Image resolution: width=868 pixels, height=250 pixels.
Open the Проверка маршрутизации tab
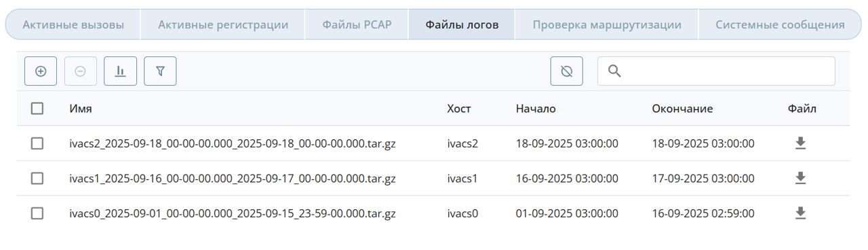point(607,25)
